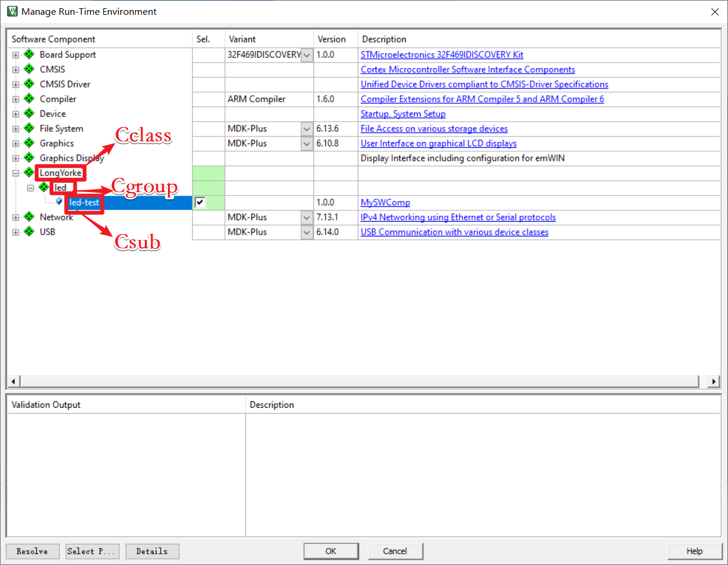Click the Graphics row green diamond icon
Screen dimensions: 728x565
pos(29,143)
